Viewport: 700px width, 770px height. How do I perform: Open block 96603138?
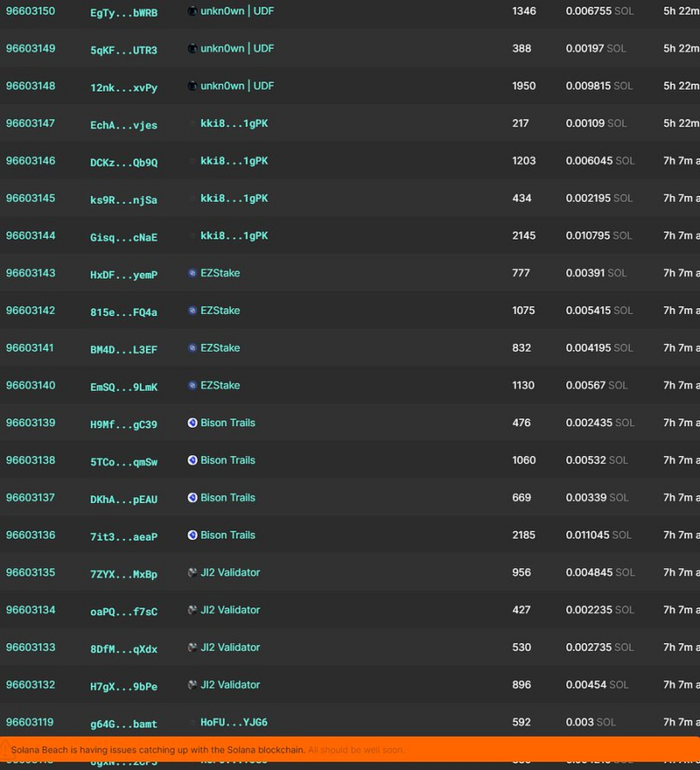click(x=31, y=460)
